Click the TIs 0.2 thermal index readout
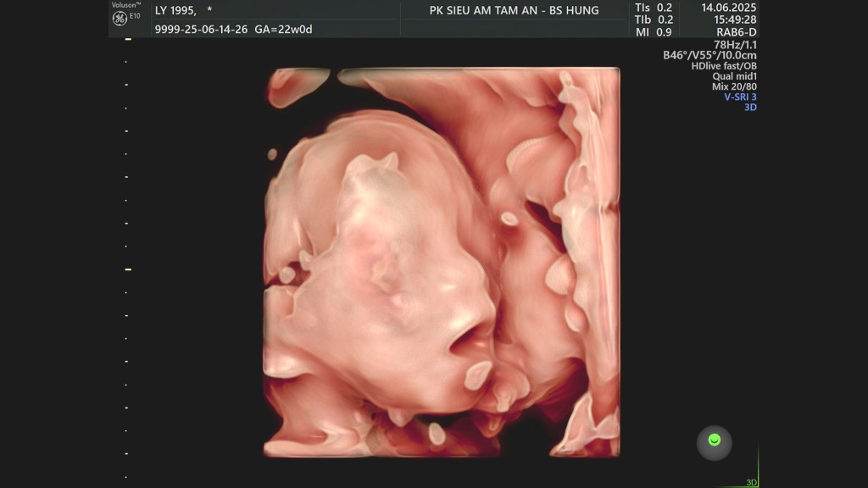868x488 pixels. (654, 8)
